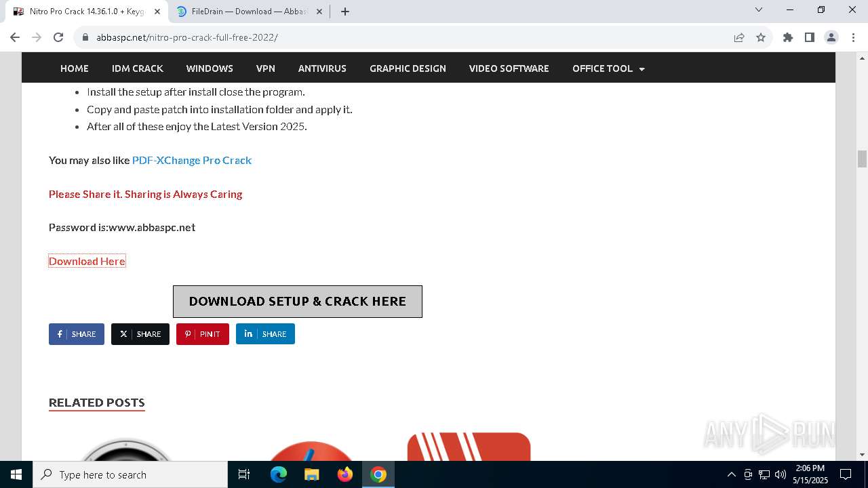Open the volume tray icon
This screenshot has width=868, height=488.
click(x=780, y=474)
